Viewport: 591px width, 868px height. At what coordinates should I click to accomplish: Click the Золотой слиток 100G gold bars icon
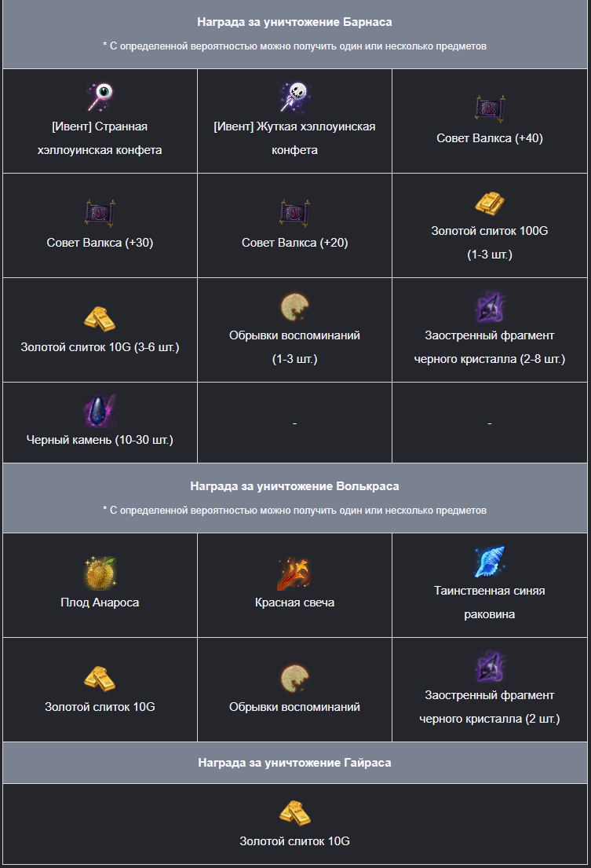click(x=490, y=203)
